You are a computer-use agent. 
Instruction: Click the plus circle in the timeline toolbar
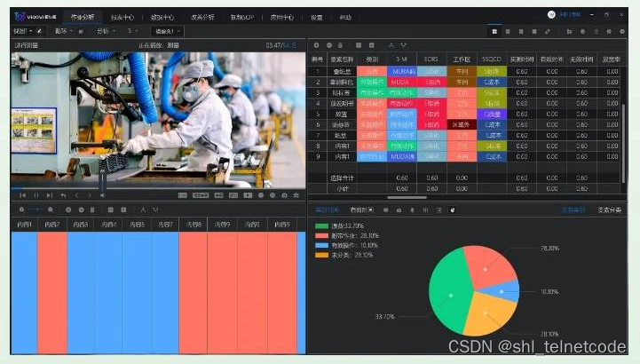68,210
